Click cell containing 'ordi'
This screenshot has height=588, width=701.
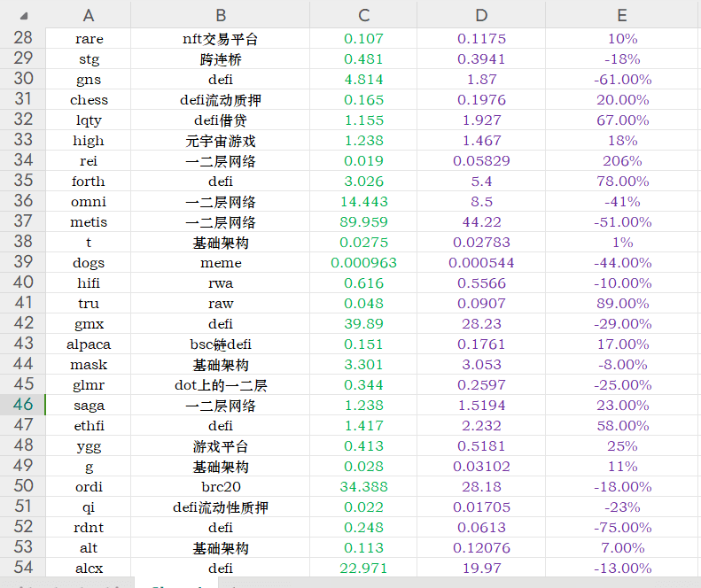pyautogui.click(x=88, y=486)
